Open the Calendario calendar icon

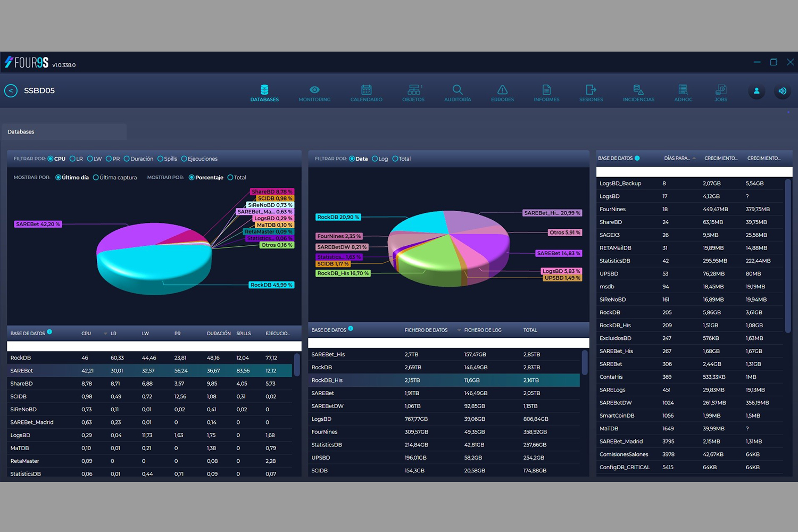click(367, 89)
